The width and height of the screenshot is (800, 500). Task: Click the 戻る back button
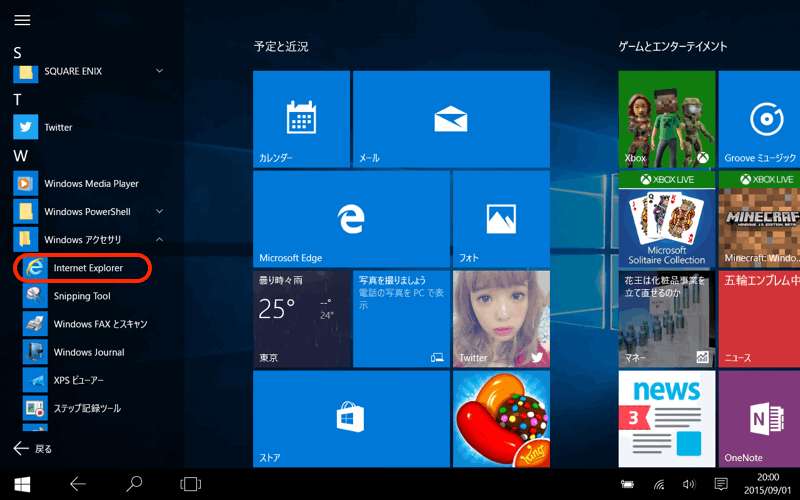[x=32, y=449]
